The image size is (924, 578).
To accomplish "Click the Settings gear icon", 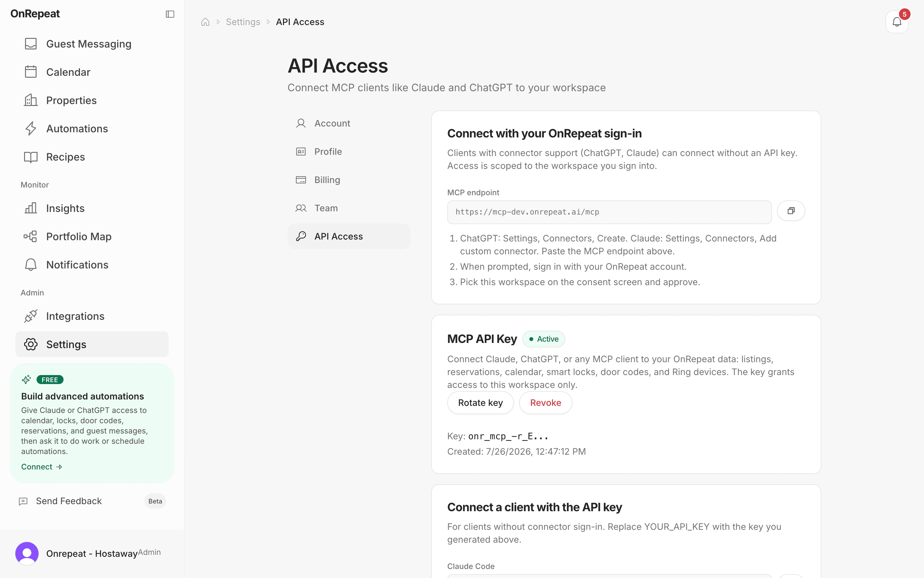I will pos(31,344).
